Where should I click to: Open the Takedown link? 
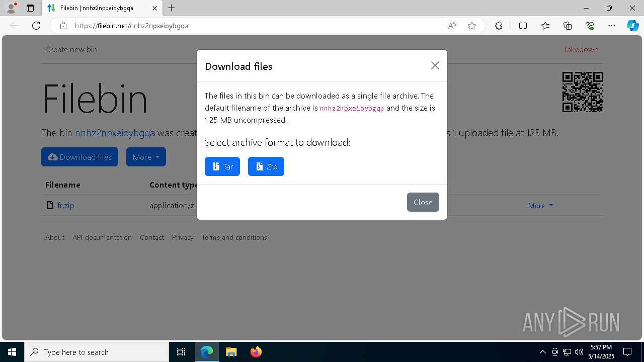(x=581, y=49)
